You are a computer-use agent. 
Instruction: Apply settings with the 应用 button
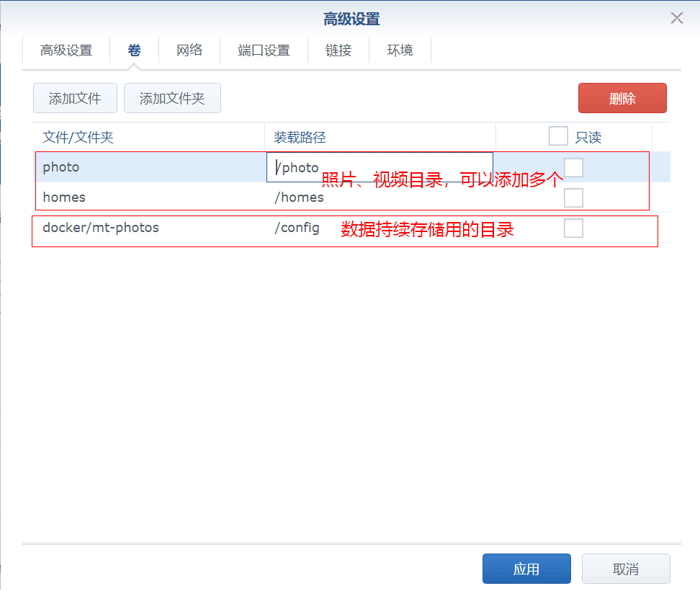[526, 569]
